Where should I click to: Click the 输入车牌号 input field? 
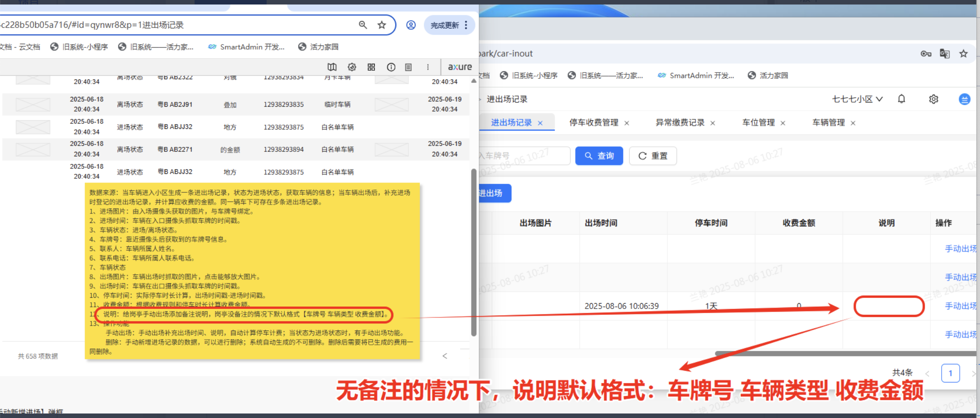tap(522, 155)
